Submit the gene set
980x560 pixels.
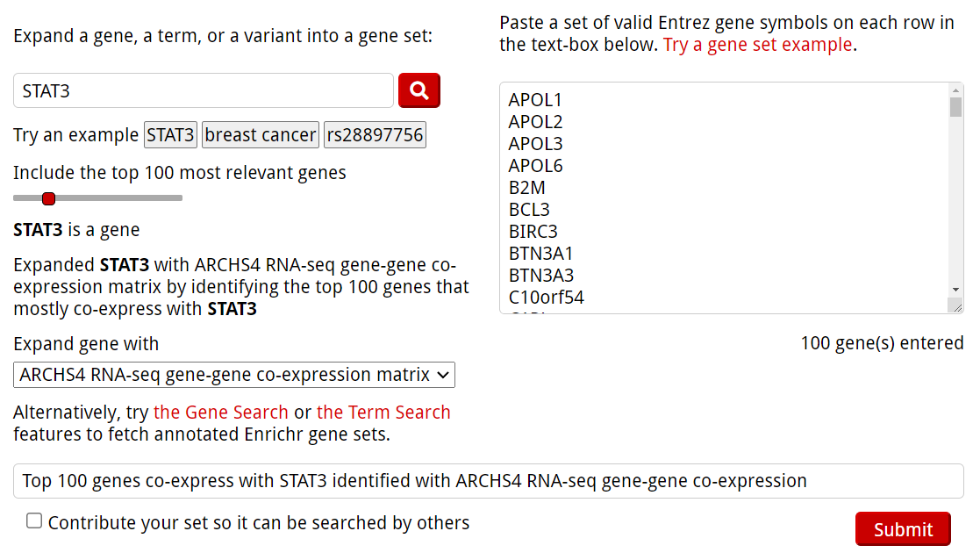coord(903,529)
